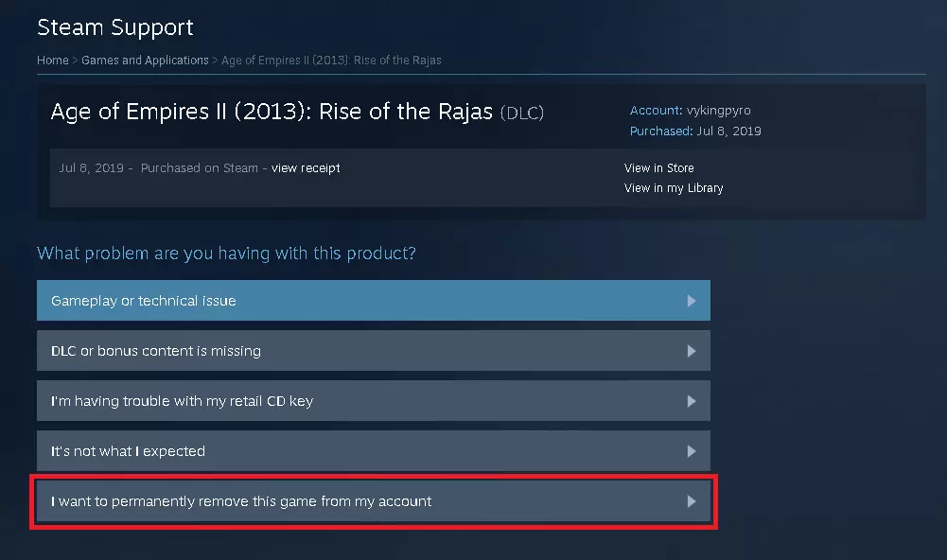Click the Rise of the Rajas product title
Image resolution: width=947 pixels, height=560 pixels.
(x=297, y=112)
